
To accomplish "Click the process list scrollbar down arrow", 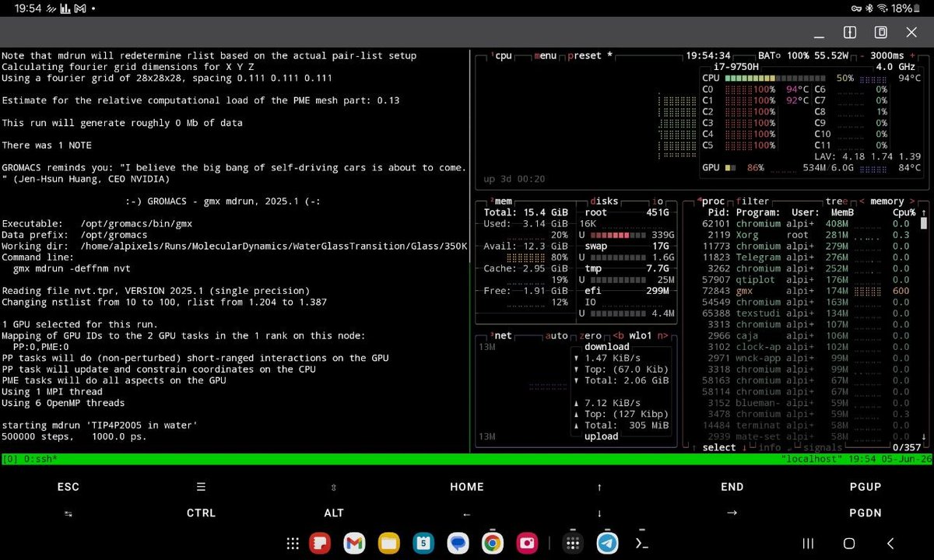I will pos(924,436).
